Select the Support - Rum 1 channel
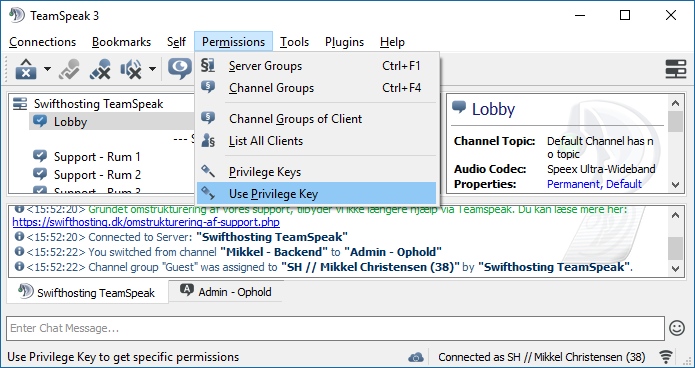This screenshot has width=695, height=368. [97, 157]
